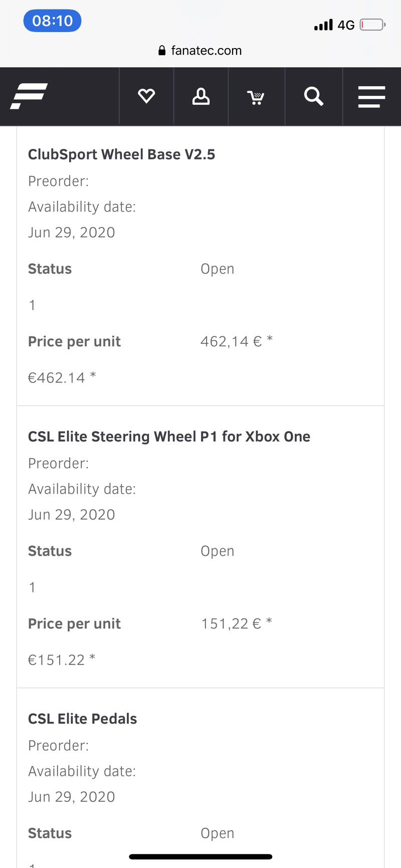Viewport: 401px width, 868px height.
Task: Tap the cellular signal bars icon
Action: tap(323, 25)
